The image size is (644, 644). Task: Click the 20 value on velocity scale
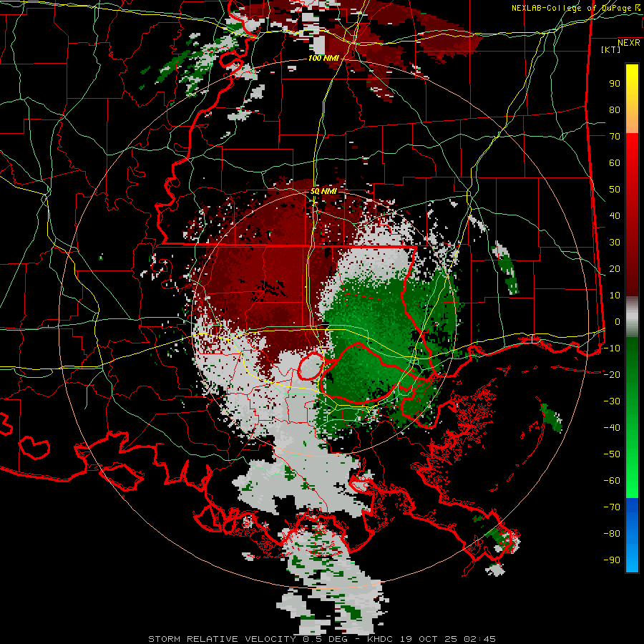coord(615,269)
